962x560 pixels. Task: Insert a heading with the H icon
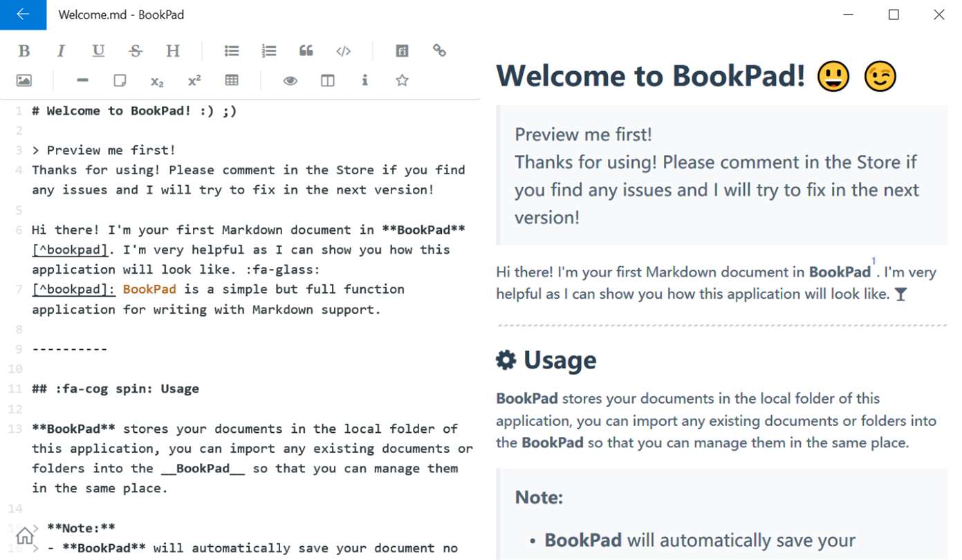pos(173,50)
